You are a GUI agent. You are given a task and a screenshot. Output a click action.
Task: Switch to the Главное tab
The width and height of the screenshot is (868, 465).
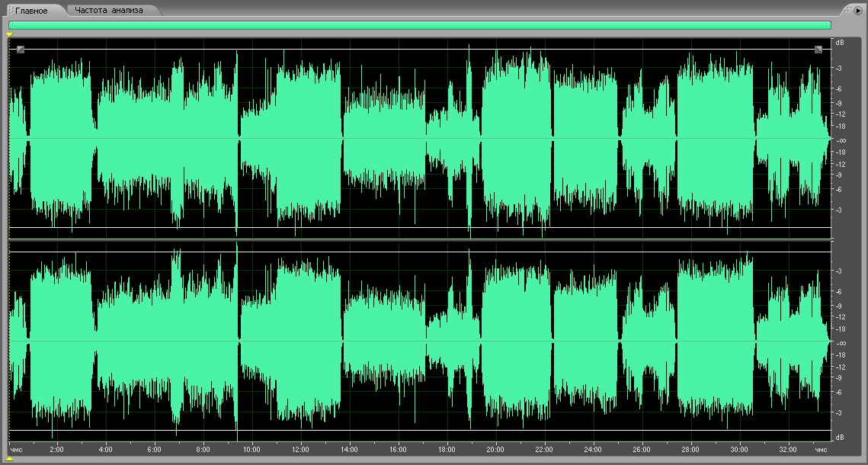32,11
